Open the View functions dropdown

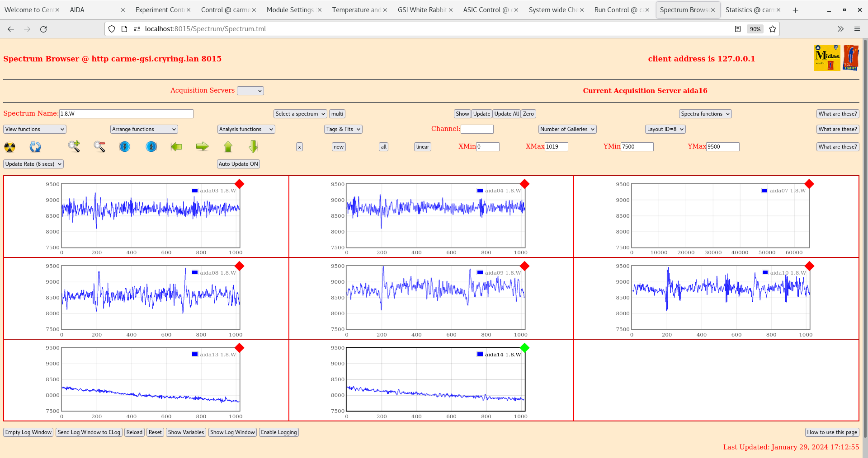click(x=34, y=129)
